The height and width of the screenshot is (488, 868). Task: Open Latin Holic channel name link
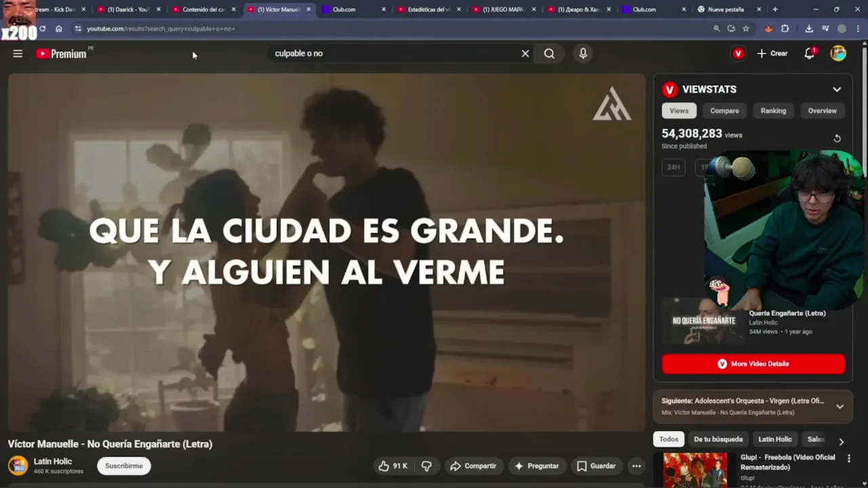point(53,461)
